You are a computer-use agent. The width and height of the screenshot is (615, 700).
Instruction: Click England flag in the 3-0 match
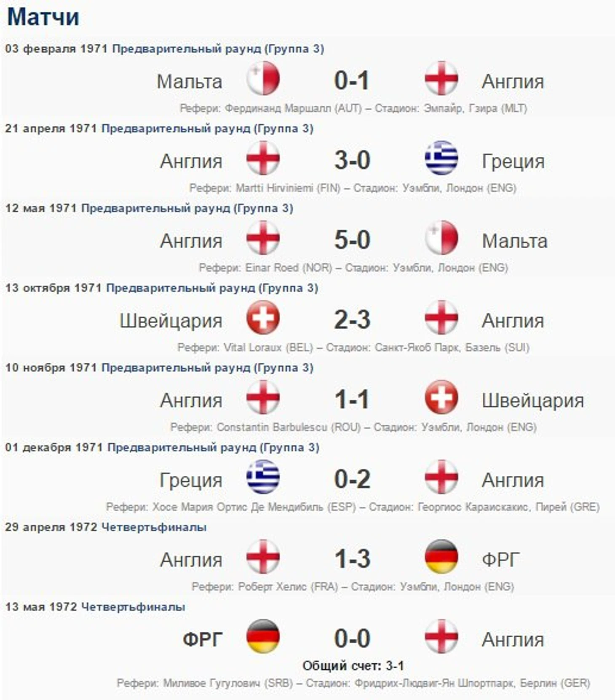[263, 158]
